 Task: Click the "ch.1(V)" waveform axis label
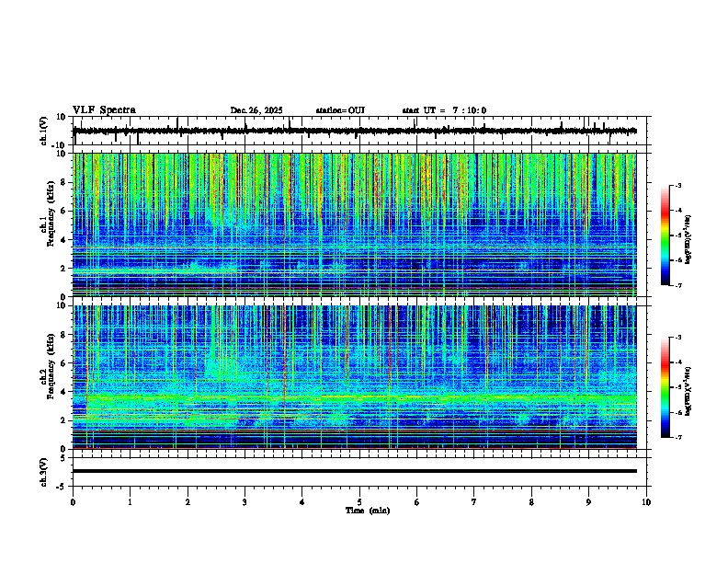pos(44,131)
